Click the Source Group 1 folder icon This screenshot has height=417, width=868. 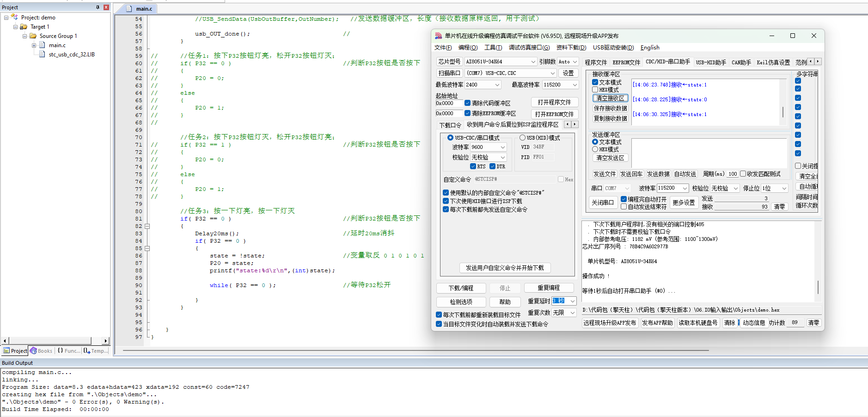coord(33,36)
